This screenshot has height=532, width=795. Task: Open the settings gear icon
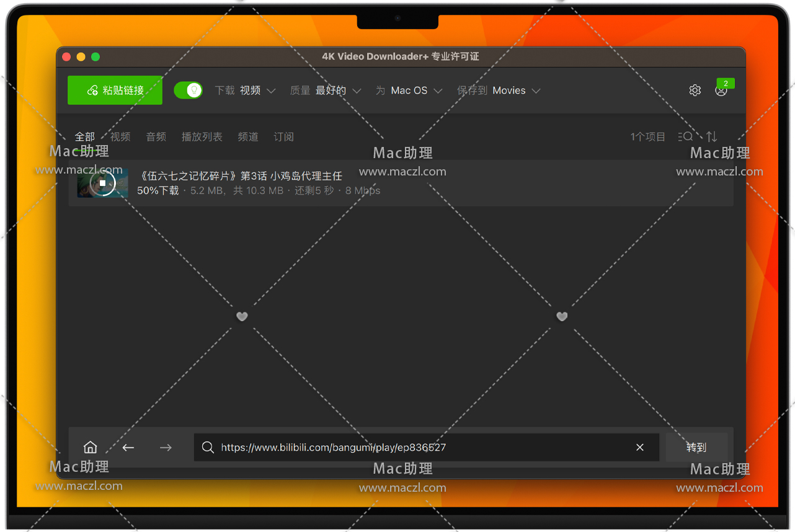click(695, 91)
